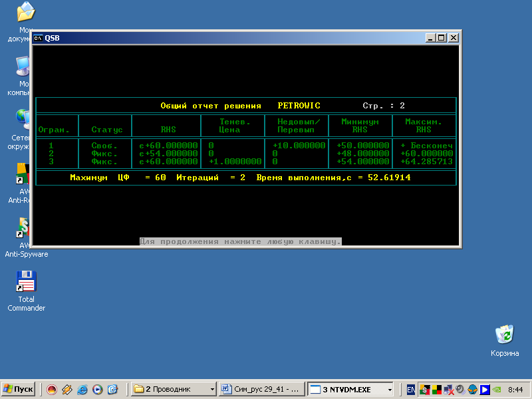The height and width of the screenshot is (399, 532).
Task: Click the minimum RHS value +48.000000
Action: (362, 154)
